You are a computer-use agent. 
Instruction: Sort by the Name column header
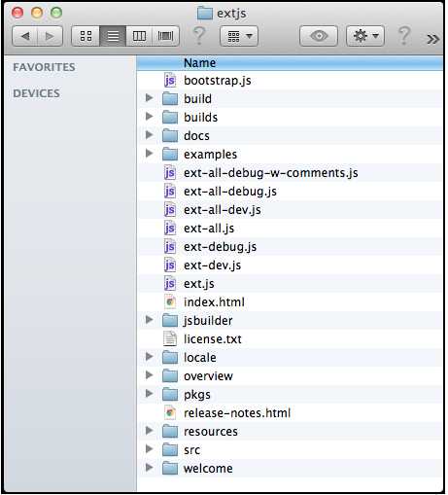[290, 63]
